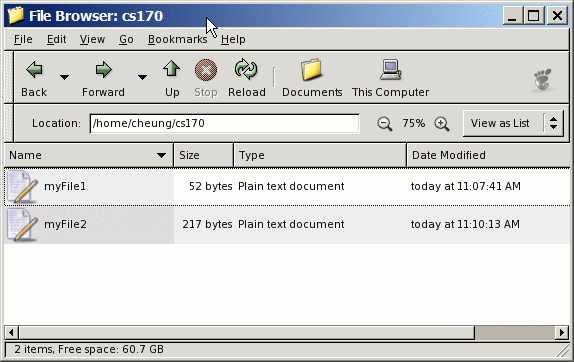The height and width of the screenshot is (362, 574).
Task: Click the myFile1 file name
Action: click(x=65, y=186)
